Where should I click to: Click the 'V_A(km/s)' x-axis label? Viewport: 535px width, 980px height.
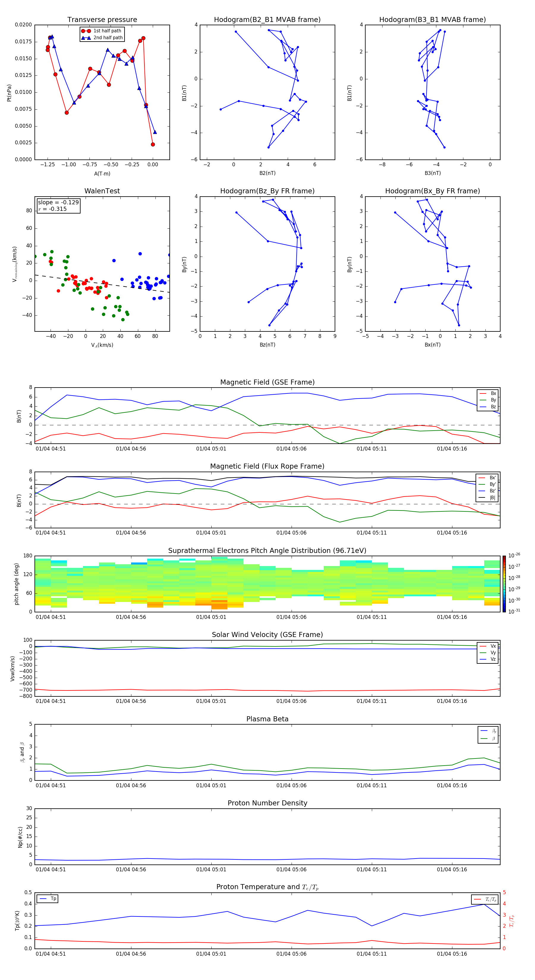click(x=102, y=345)
